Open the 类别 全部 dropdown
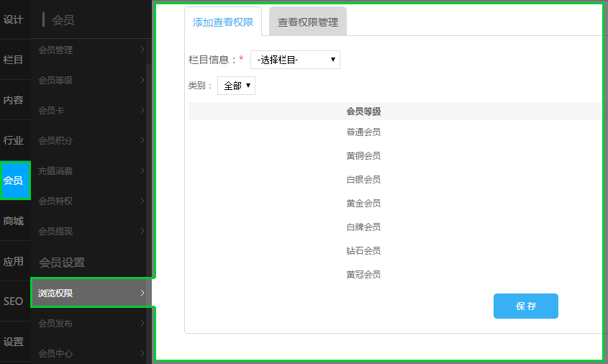Screen dimensions: 608x364 [x=236, y=86]
